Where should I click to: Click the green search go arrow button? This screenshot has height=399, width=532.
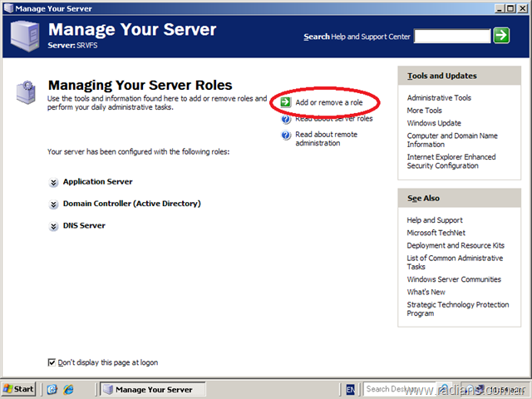point(501,35)
